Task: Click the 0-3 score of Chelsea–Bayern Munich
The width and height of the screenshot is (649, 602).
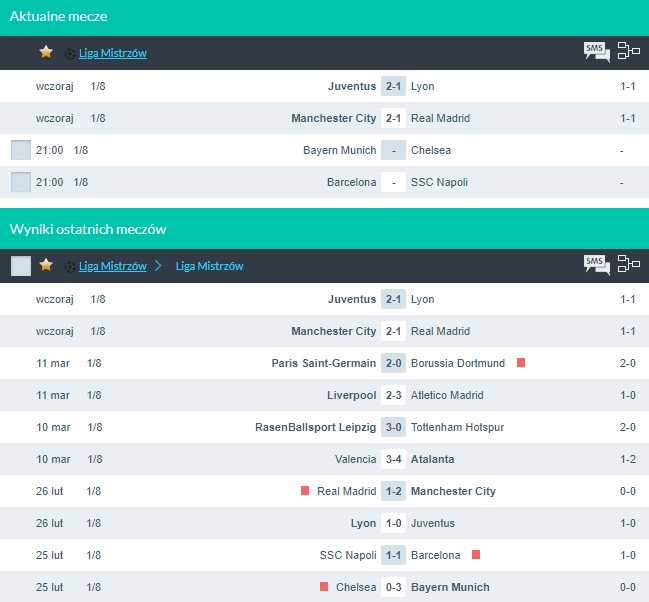Action: click(393, 587)
